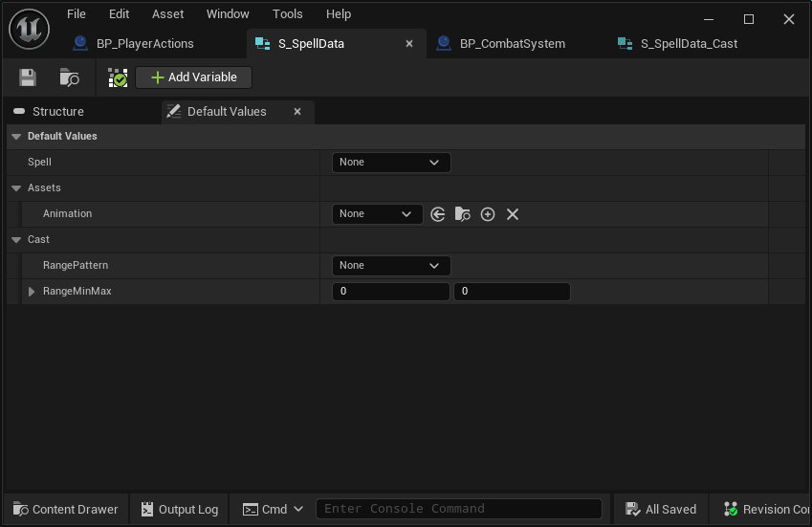Collapse the Cast category
The width and height of the screenshot is (812, 527).
pyautogui.click(x=16, y=240)
